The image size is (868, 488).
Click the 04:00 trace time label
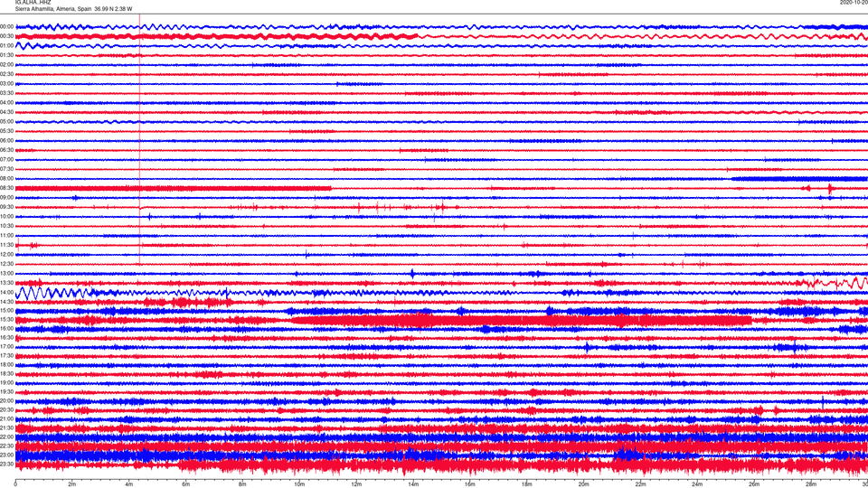(7, 102)
